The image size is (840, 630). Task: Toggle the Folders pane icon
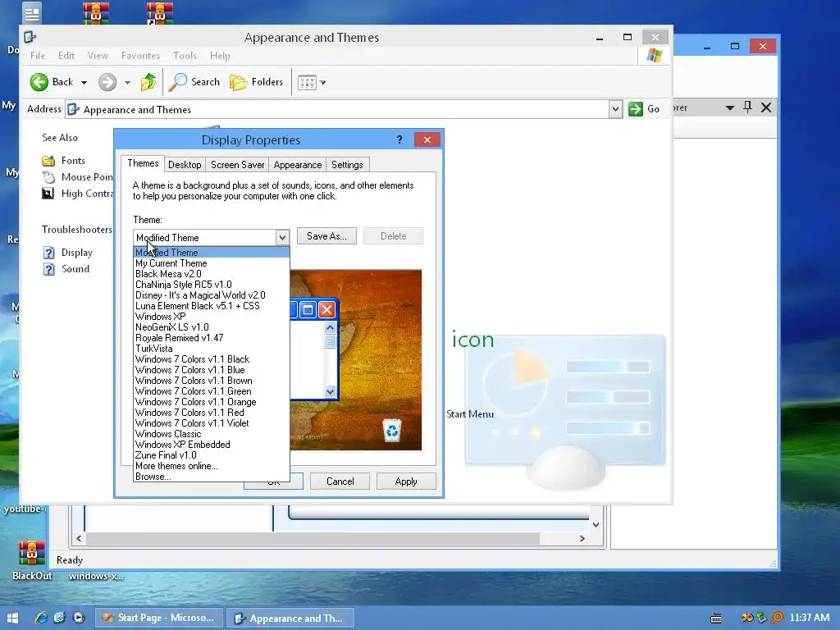[x=238, y=82]
